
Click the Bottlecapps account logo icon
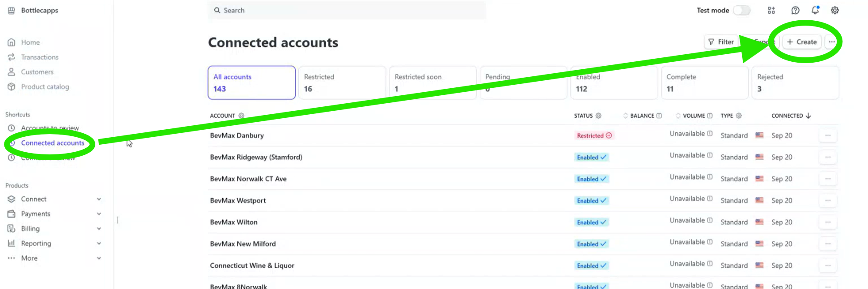click(11, 10)
